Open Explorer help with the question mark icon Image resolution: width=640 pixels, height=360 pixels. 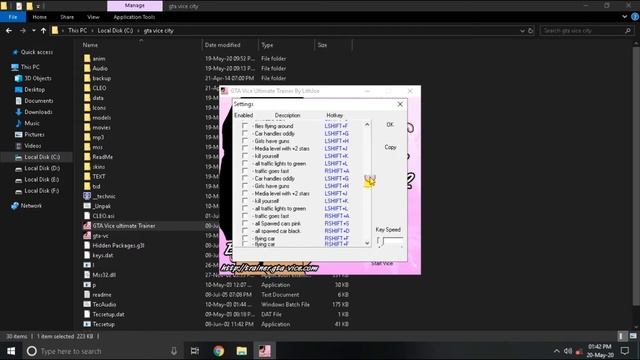(635, 17)
